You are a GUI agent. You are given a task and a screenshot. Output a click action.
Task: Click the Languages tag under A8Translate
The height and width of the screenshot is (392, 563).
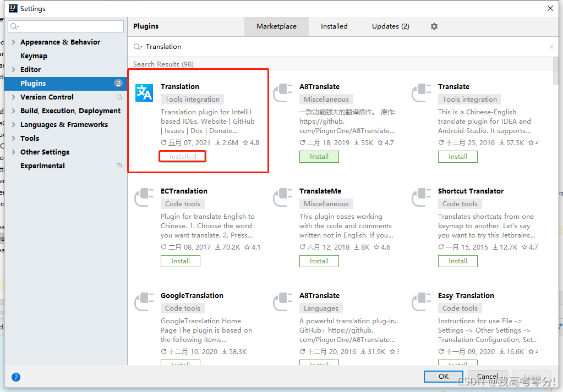321,308
